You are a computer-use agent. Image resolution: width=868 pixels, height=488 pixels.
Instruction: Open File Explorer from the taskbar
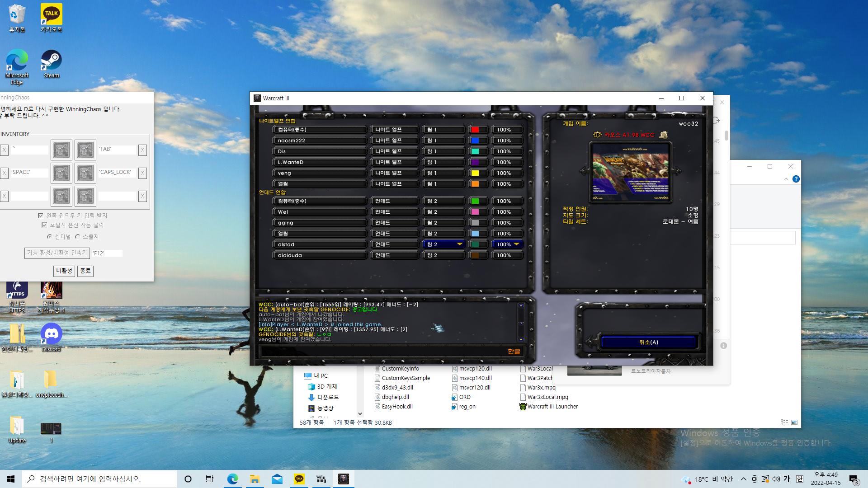pos(255,479)
